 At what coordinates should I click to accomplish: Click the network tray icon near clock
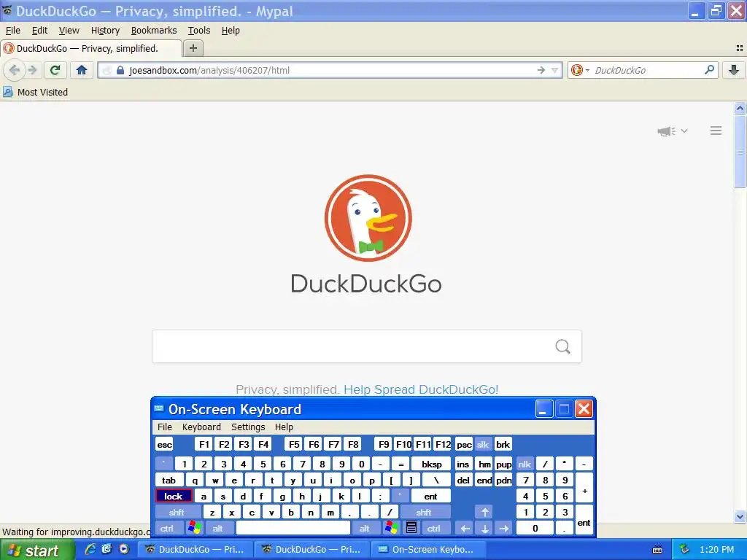[x=684, y=550]
